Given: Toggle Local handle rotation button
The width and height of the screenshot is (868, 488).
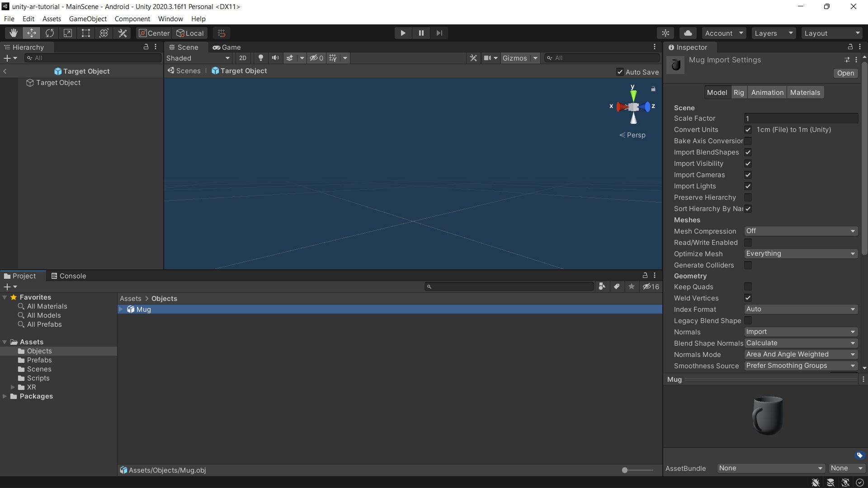Looking at the screenshot, I should tap(190, 33).
